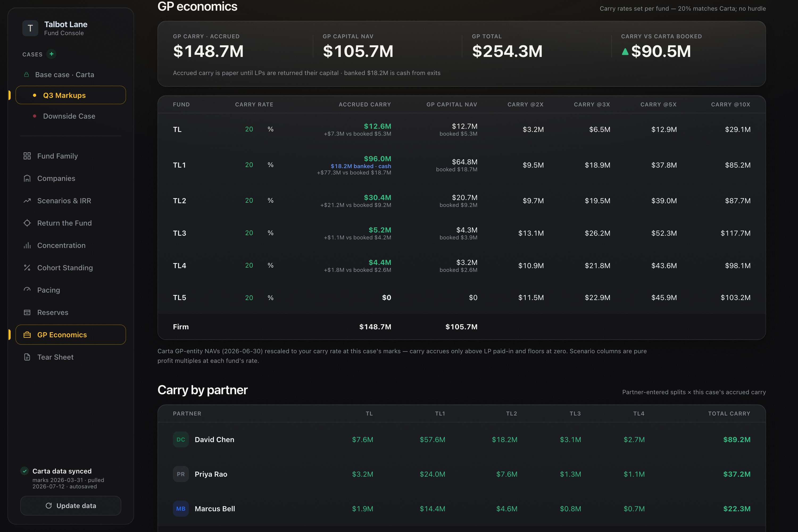Click TL1's accrued carry $96.0M
This screenshot has height=532, width=798.
(x=377, y=159)
